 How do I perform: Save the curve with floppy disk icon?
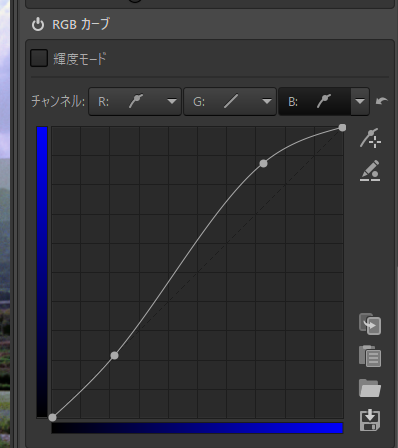click(x=370, y=420)
